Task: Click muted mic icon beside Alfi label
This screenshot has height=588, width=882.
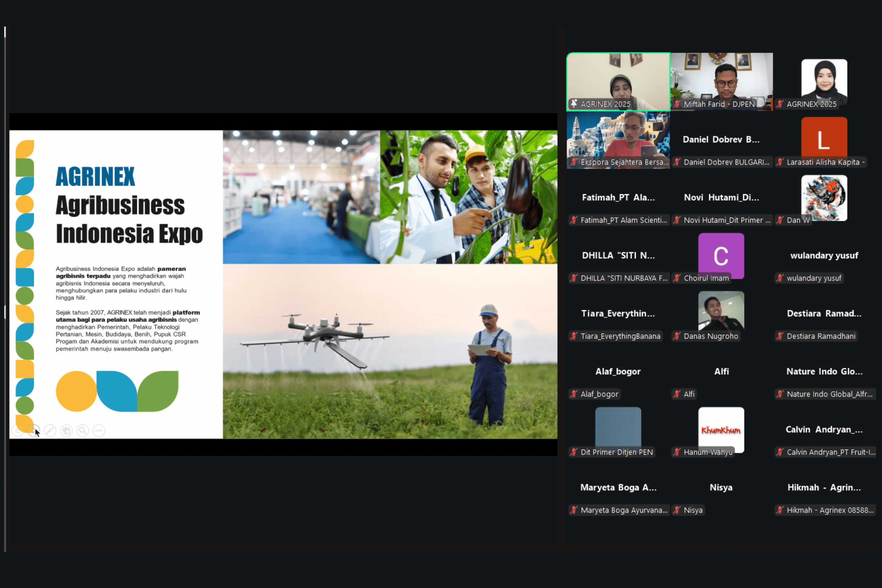Action: [x=677, y=394]
